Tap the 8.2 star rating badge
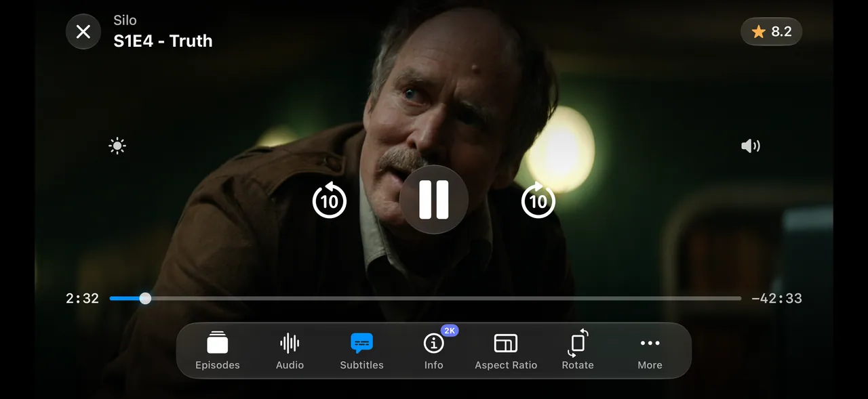868x399 pixels. tap(772, 32)
